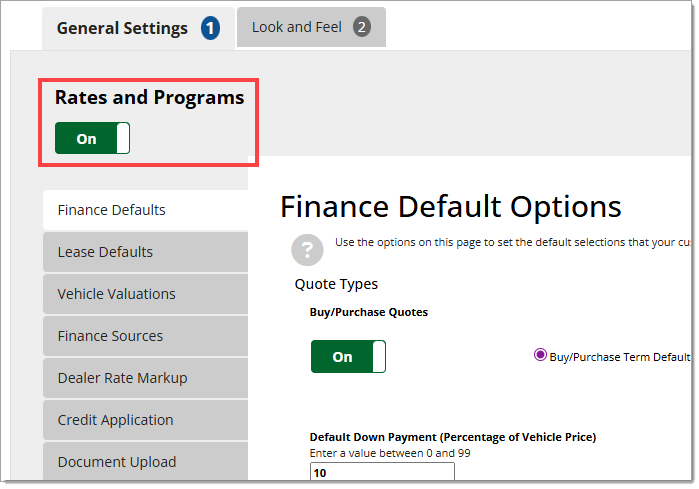
Task: Turn off the Rates and Programs switch
Action: [x=92, y=139]
